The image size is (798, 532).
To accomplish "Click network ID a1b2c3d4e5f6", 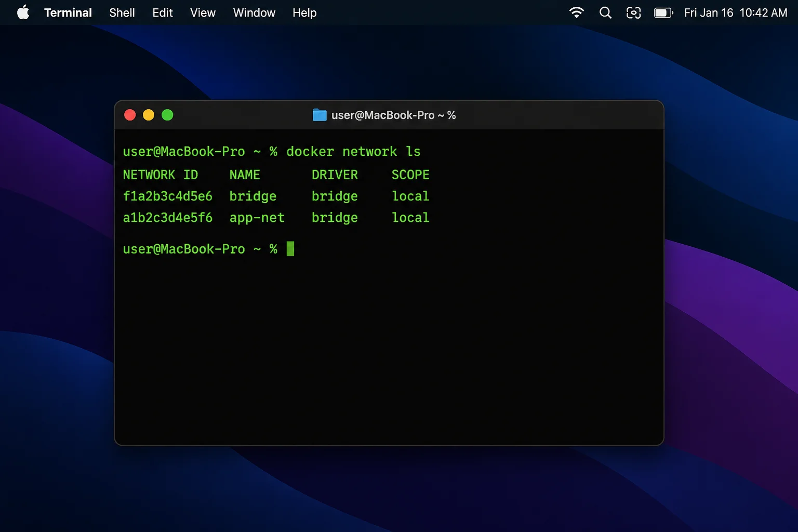I will (168, 217).
